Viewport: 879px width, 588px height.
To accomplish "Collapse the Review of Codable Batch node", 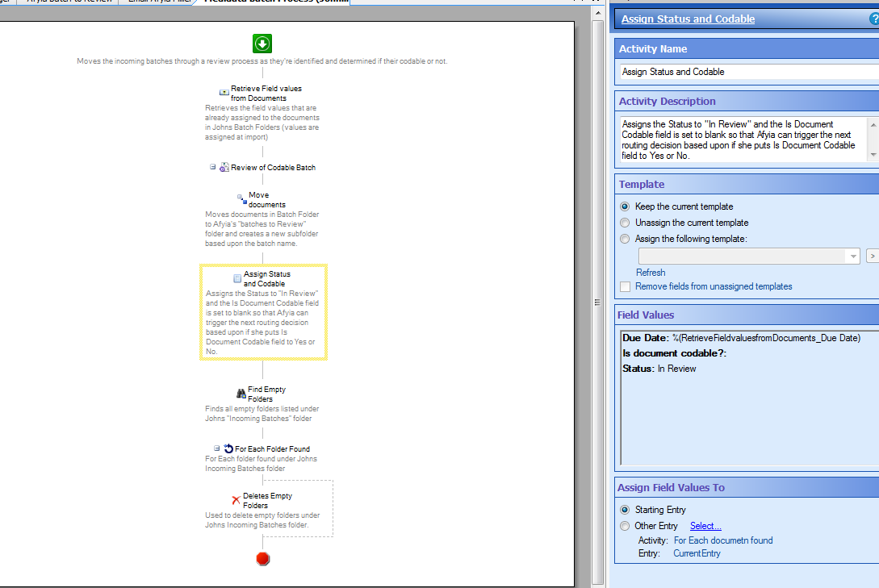I will pyautogui.click(x=213, y=167).
